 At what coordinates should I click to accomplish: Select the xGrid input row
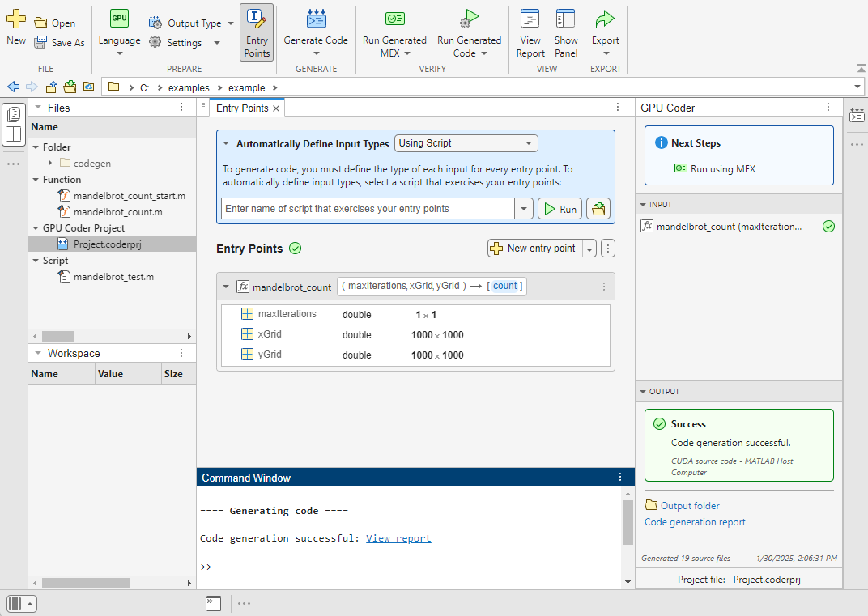coord(415,334)
